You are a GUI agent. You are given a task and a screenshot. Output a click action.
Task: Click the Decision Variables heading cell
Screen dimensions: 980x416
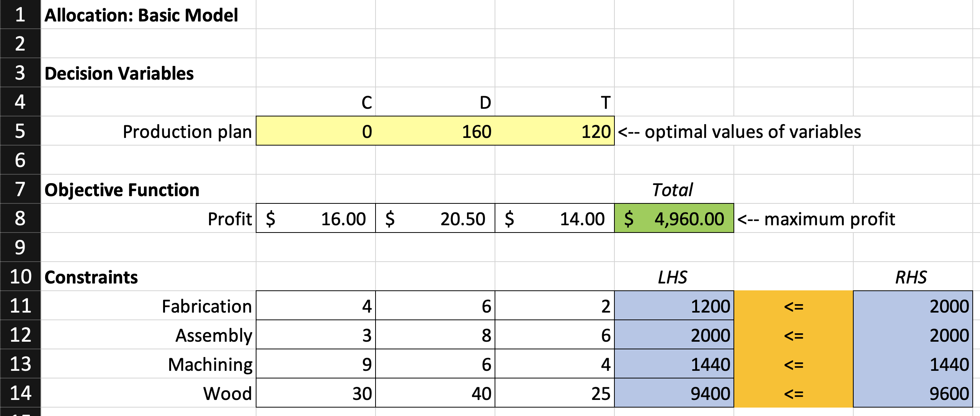click(148, 73)
